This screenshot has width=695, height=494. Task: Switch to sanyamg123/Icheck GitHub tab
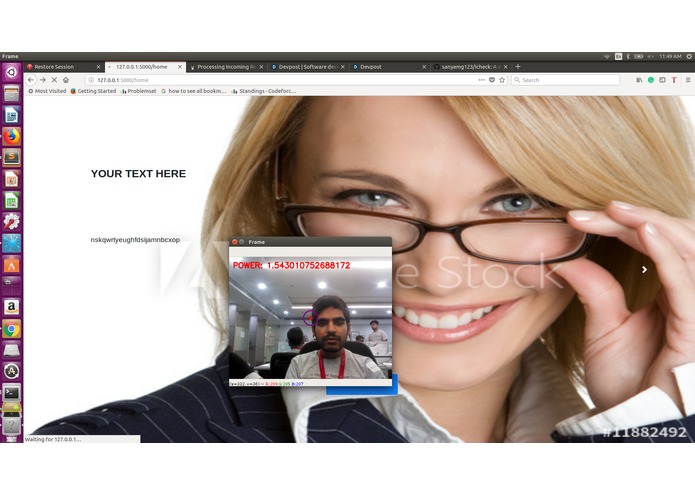[470, 67]
